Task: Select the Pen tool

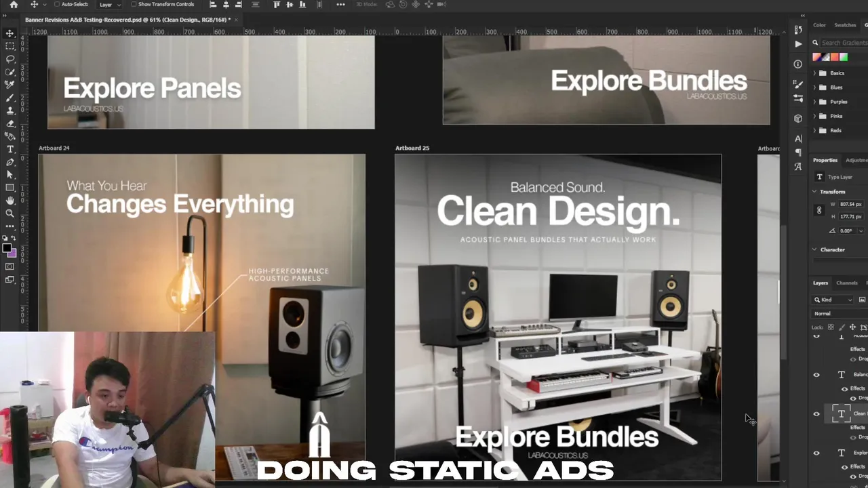Action: click(10, 162)
